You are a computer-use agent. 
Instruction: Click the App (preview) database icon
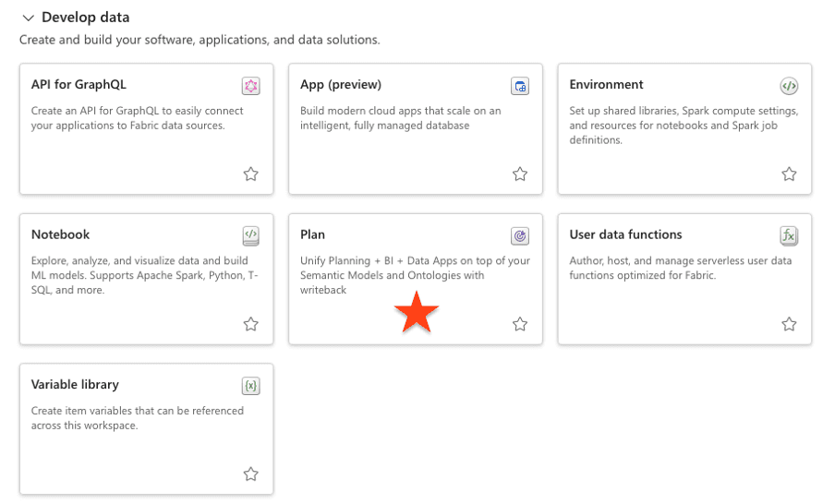(x=520, y=86)
